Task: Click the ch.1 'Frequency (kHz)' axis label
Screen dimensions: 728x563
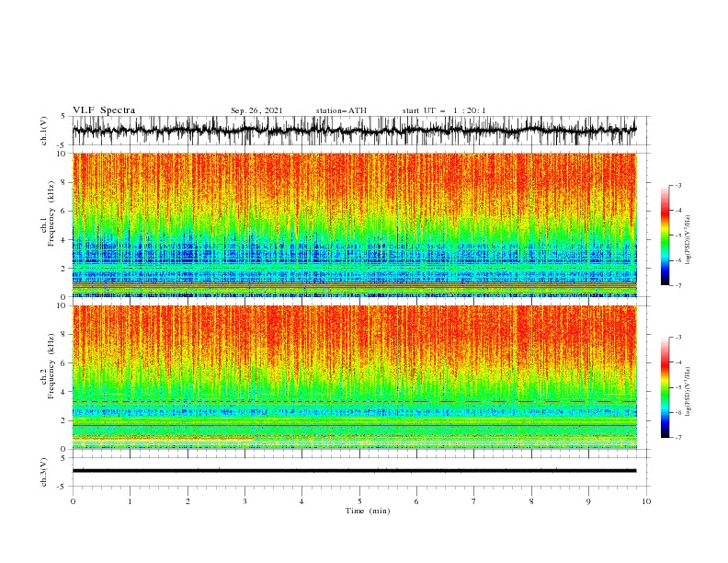Action: pos(51,213)
